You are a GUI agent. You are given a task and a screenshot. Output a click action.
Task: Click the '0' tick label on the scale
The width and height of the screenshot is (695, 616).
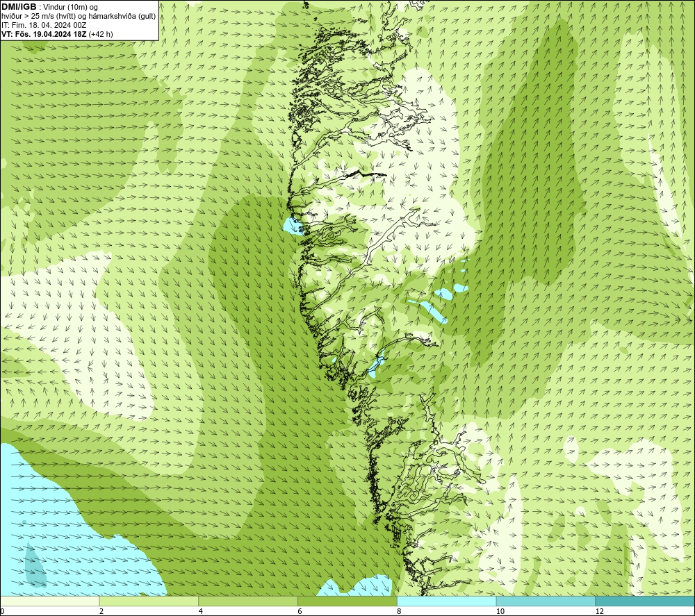click(x=2, y=611)
